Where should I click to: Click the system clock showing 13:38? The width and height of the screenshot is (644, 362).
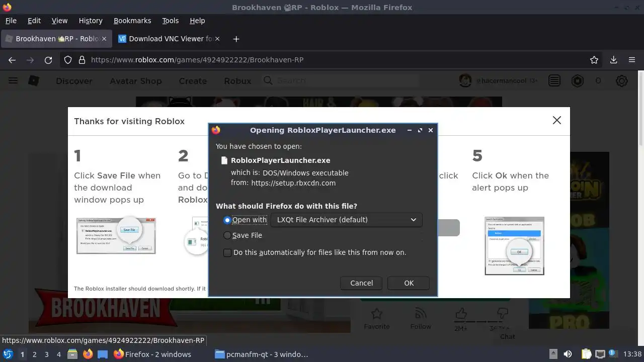[632, 354]
